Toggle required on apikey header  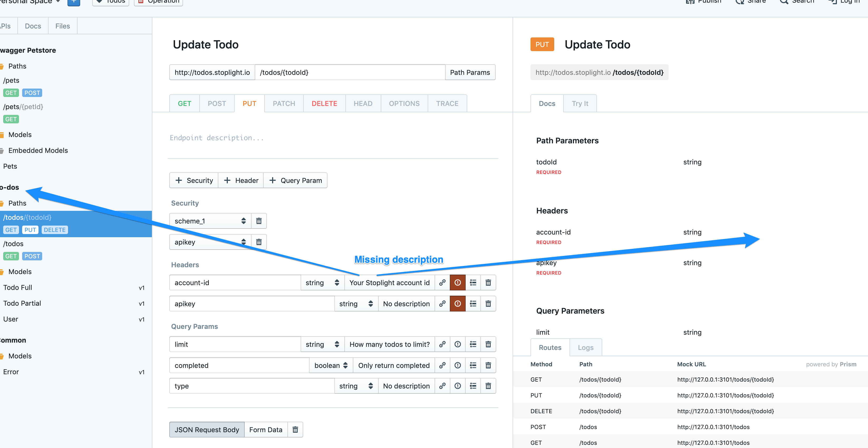[x=457, y=304]
